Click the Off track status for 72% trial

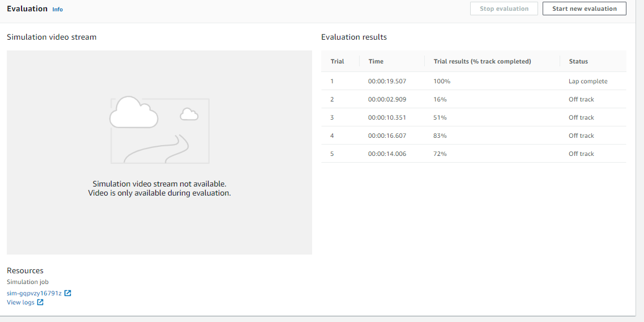click(581, 154)
